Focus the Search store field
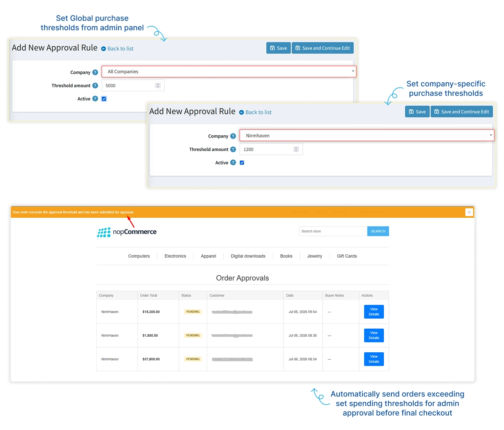The width and height of the screenshot is (504, 430). [333, 231]
